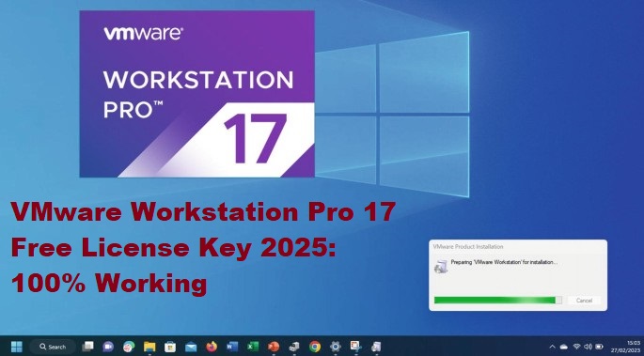Viewport: 644px width, 356px height.
Task: Open Microsoft Store from the taskbar
Action: tap(170, 347)
